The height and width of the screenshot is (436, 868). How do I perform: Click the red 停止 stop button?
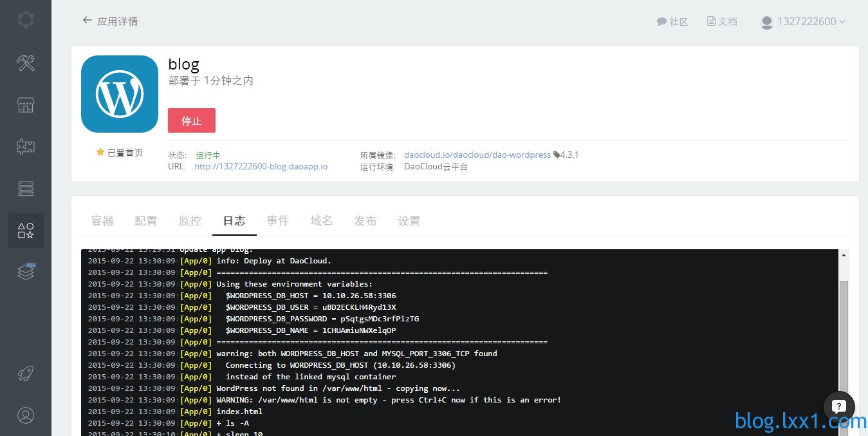pyautogui.click(x=192, y=120)
